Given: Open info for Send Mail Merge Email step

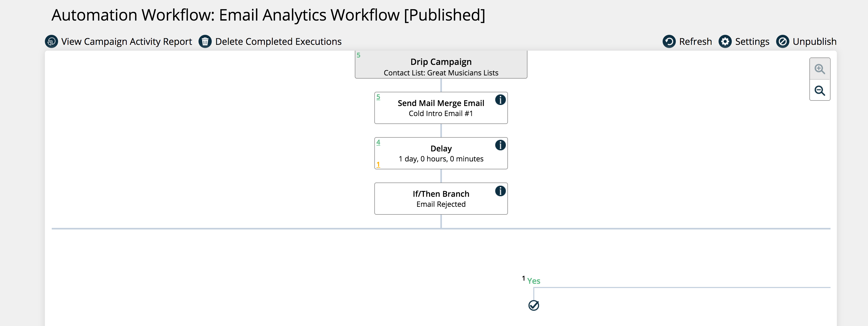Looking at the screenshot, I should (500, 100).
